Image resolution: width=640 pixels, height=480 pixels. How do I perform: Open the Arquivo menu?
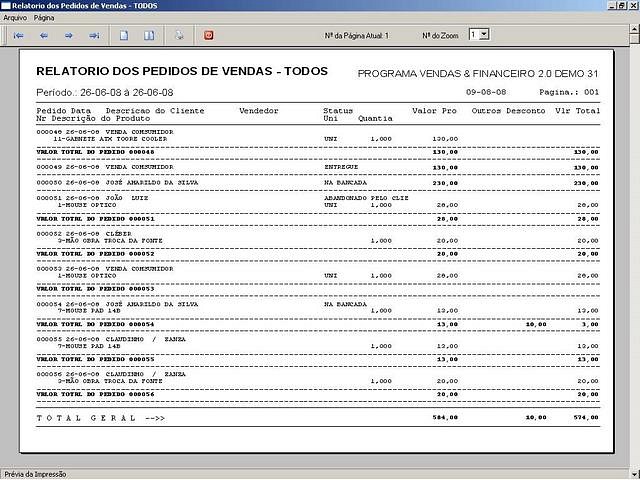coord(15,18)
